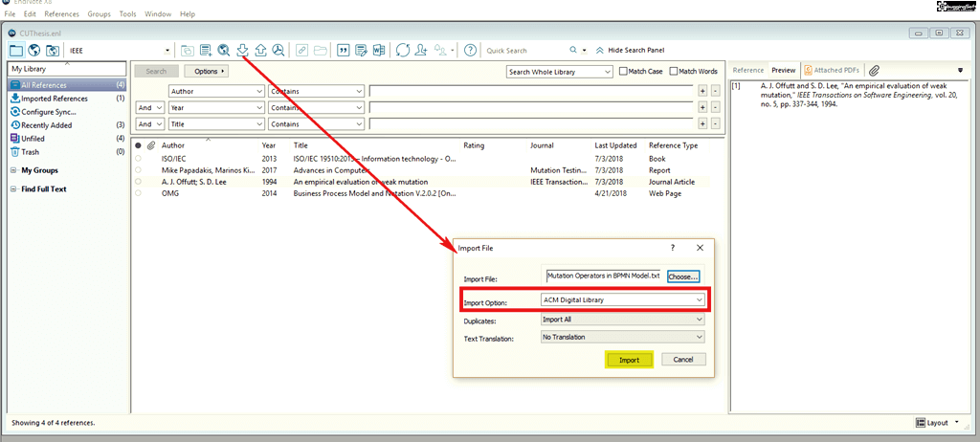Screen dimensions: 980x442
Task: Open the Tools menu
Action: 128,13
